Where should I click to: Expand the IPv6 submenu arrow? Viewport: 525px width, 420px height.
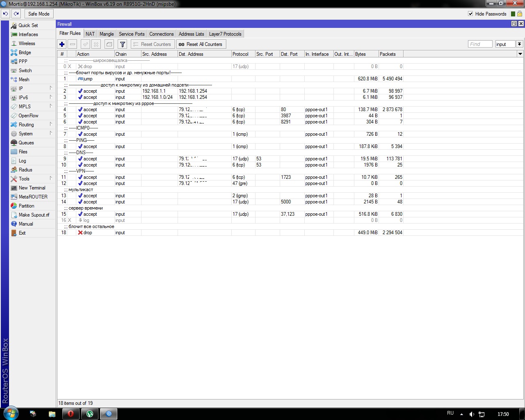click(x=51, y=97)
